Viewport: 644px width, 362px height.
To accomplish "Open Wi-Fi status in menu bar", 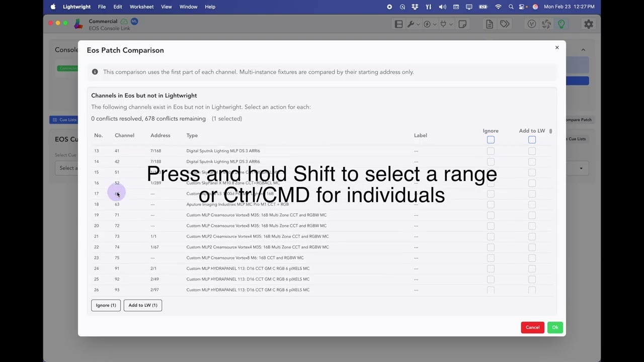I will 498,7.
